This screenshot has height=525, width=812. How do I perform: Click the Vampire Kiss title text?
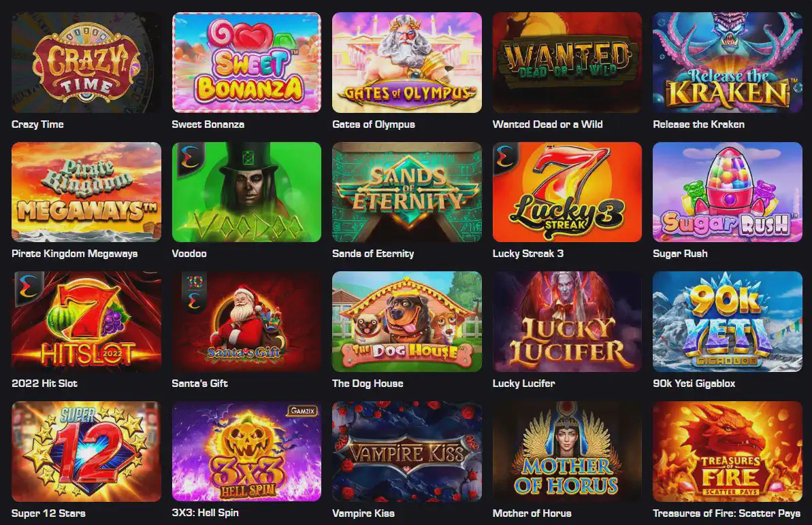[363, 513]
